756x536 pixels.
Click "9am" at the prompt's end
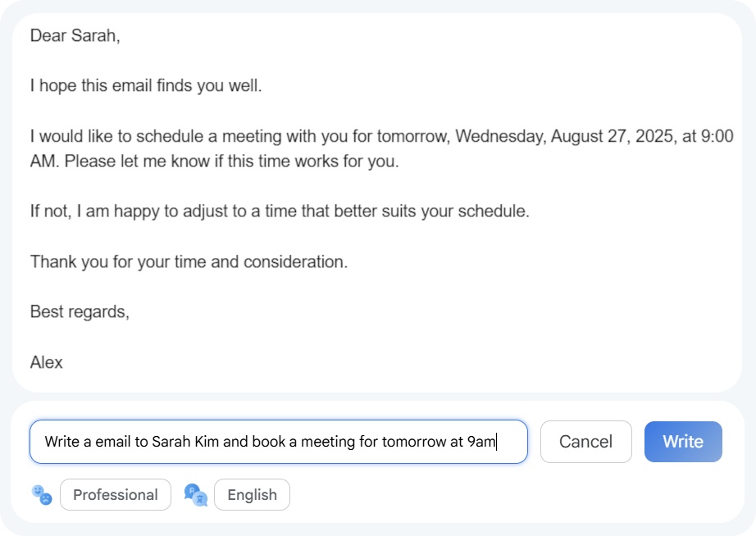482,443
